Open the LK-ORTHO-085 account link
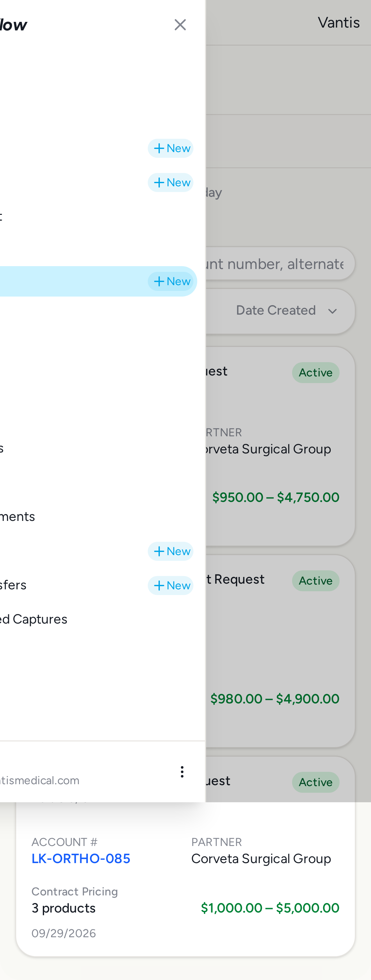Viewport: 371px width, 980px height. [x=81, y=859]
